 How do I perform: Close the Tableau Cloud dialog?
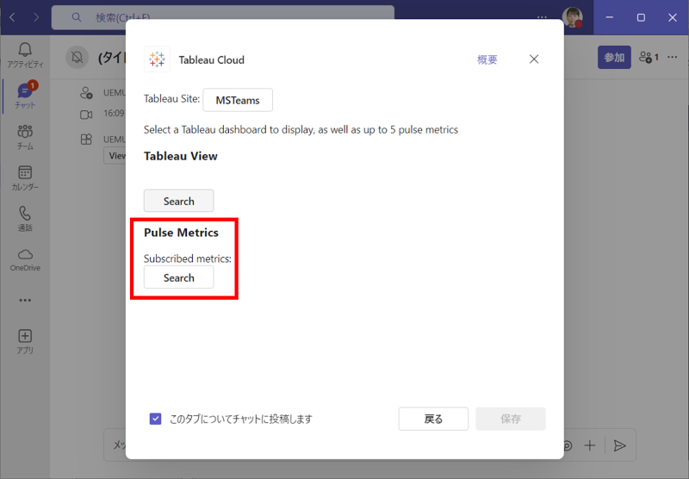pos(534,59)
